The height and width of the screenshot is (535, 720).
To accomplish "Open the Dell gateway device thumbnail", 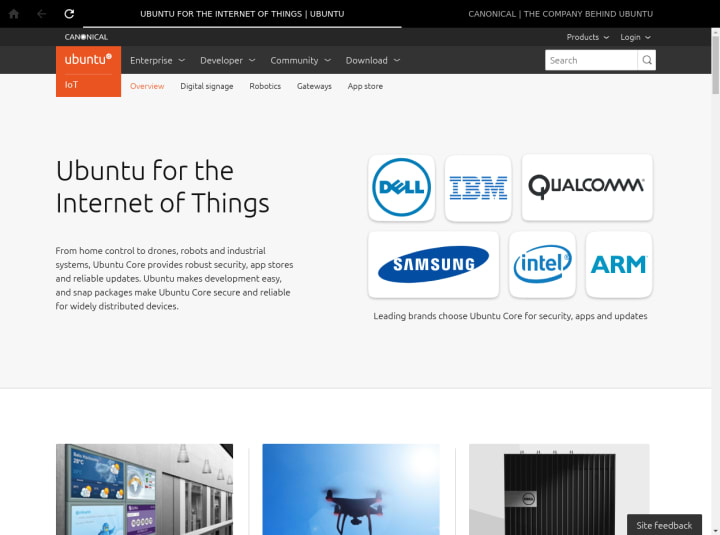I will tap(559, 489).
